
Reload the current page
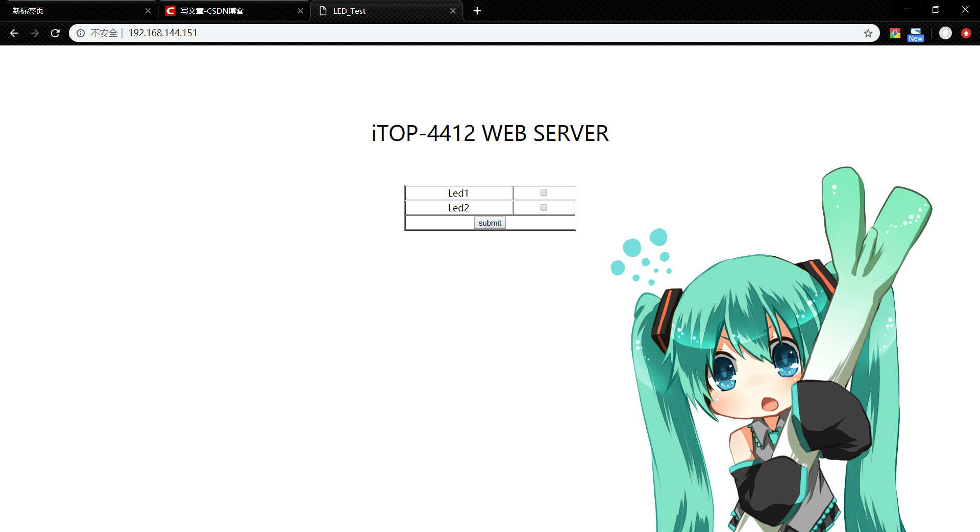click(x=55, y=33)
